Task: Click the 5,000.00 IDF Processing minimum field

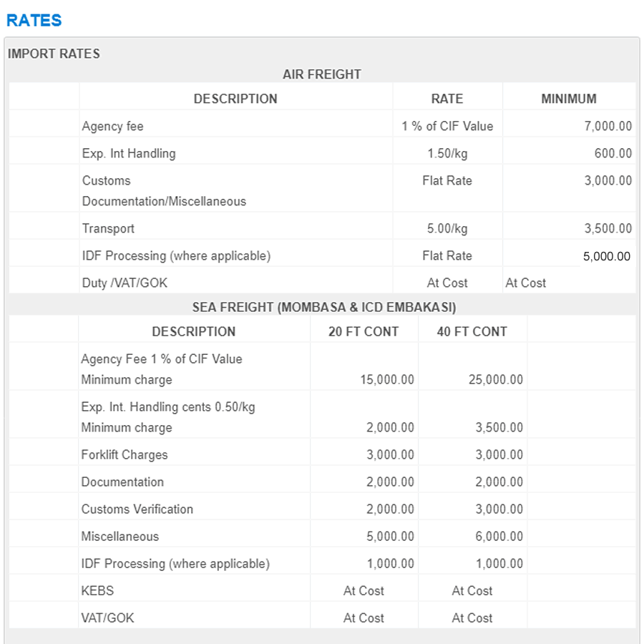Action: click(606, 256)
